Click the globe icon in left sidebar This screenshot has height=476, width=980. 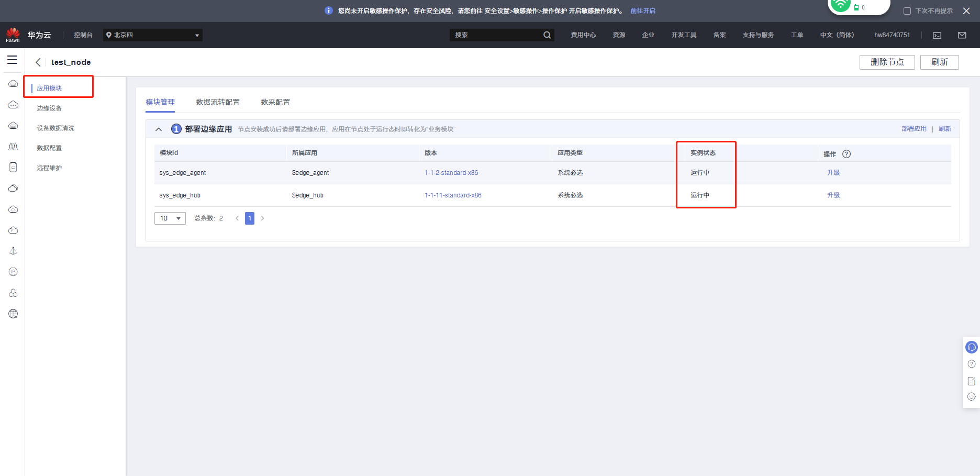pos(13,314)
